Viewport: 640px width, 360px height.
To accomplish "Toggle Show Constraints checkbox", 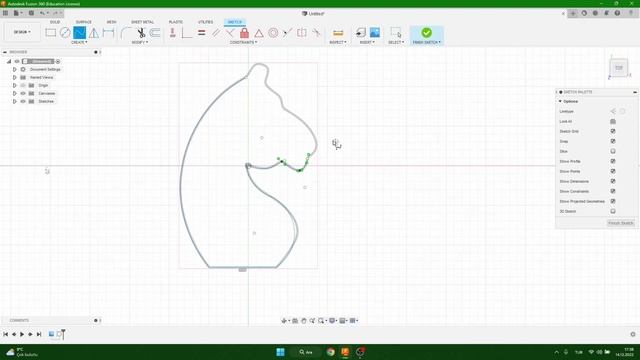I will tap(613, 191).
